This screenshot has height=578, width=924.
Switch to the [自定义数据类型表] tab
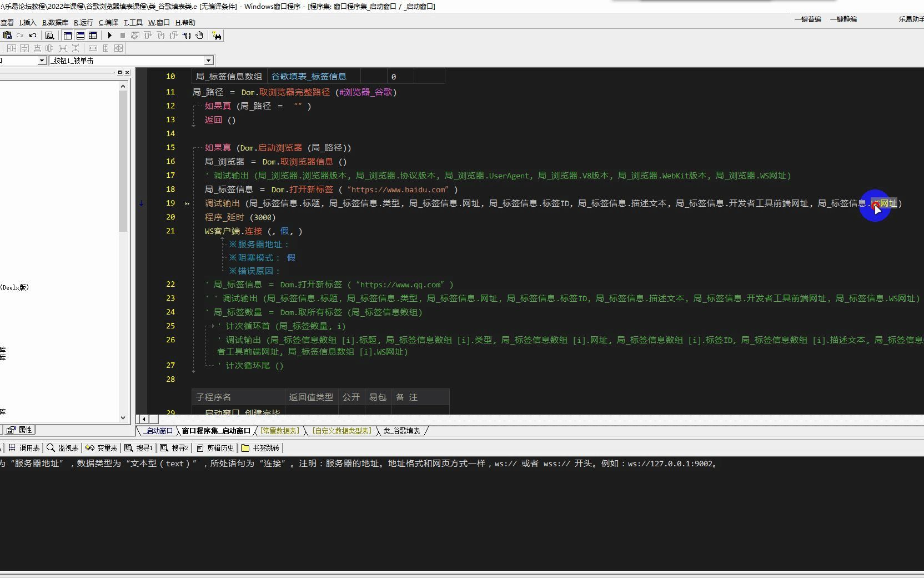pyautogui.click(x=342, y=431)
